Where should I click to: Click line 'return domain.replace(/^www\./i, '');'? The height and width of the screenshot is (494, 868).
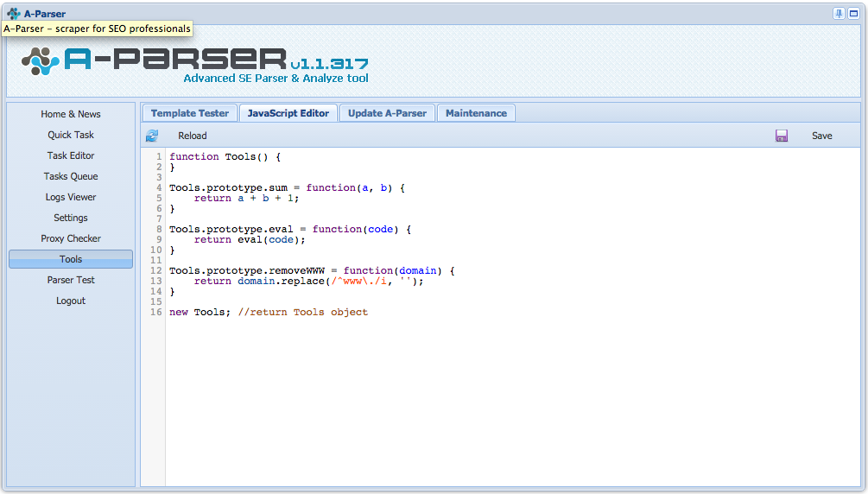(x=309, y=282)
